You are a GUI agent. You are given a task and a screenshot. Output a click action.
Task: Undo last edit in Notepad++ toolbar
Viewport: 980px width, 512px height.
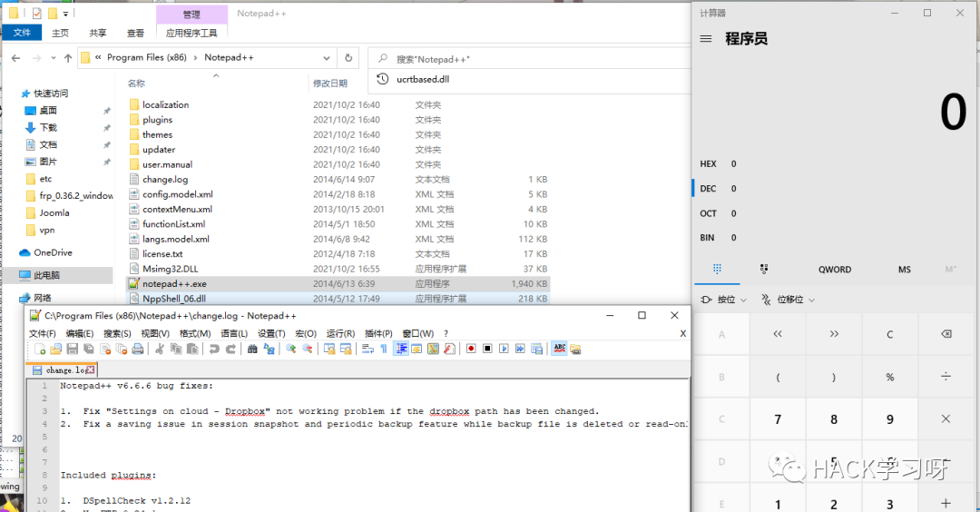[214, 349]
